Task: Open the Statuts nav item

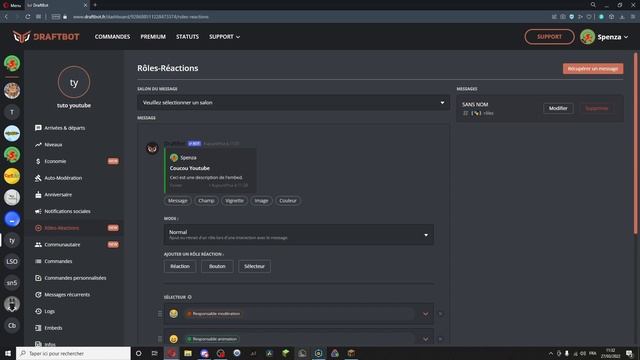Action: [x=187, y=37]
